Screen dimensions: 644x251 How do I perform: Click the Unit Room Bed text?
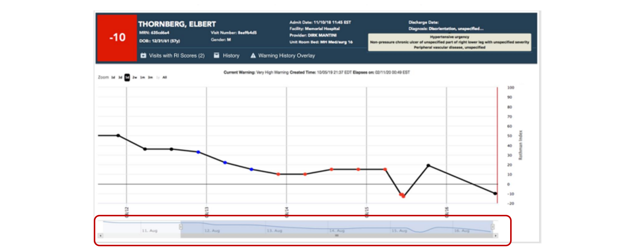(x=321, y=42)
